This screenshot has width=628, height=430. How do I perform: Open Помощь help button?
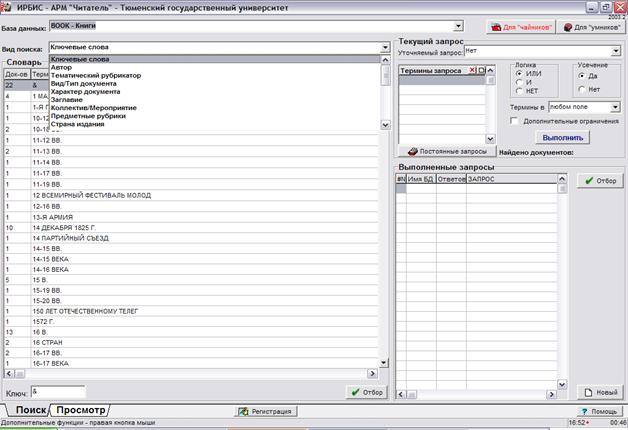click(x=600, y=411)
